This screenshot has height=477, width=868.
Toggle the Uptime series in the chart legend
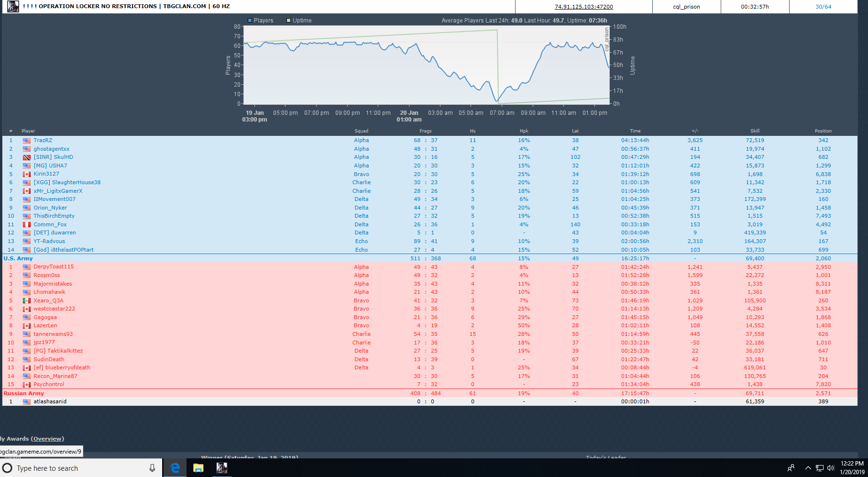299,21
